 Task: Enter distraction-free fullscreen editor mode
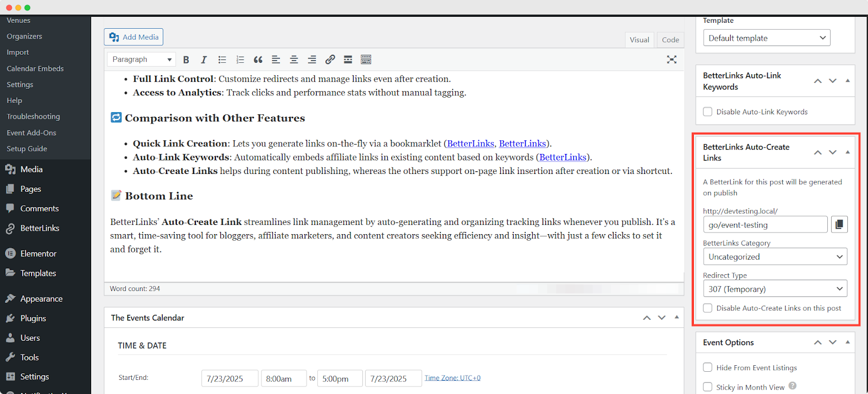click(x=672, y=60)
